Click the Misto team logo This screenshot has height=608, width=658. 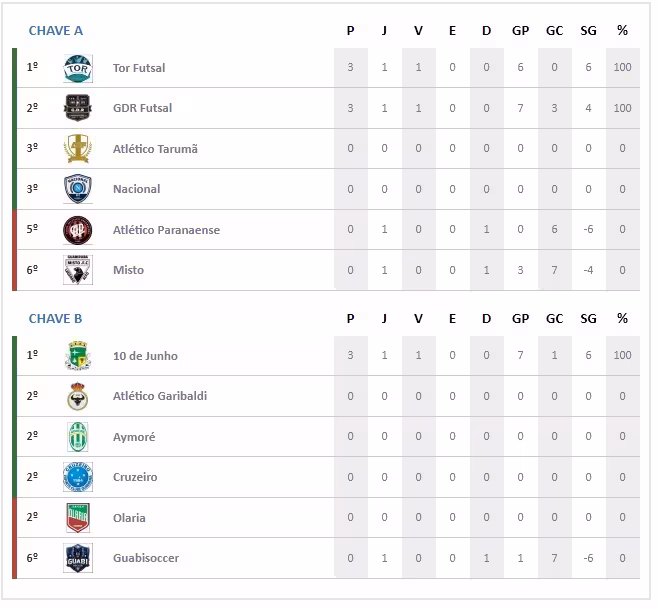[x=78, y=270]
